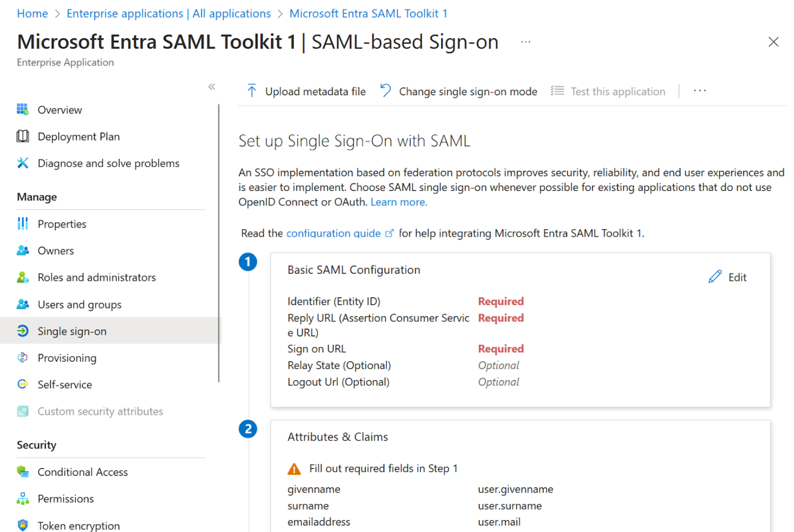Click the Set up Single Sign-On with SAML heading
This screenshot has height=532, width=794.
[x=354, y=141]
